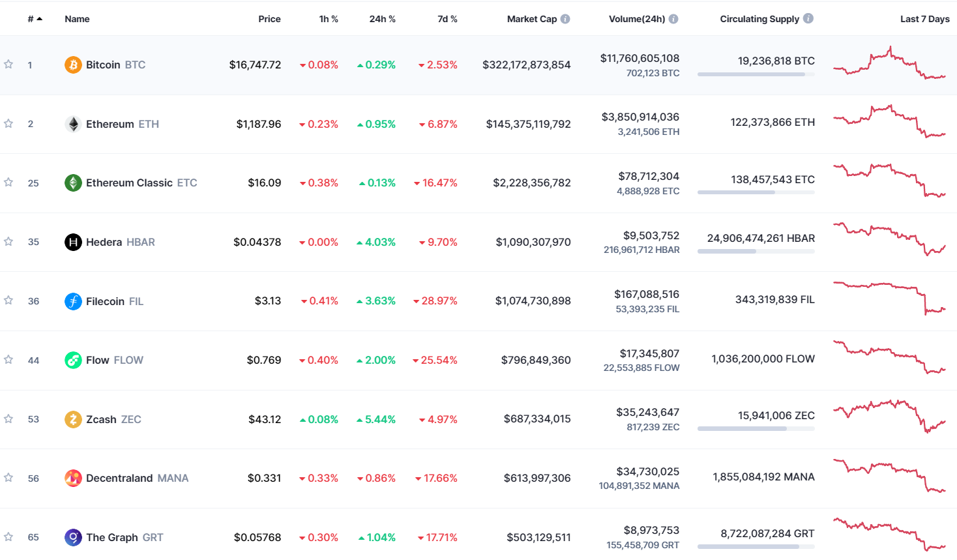Screen dimensions: 957x560
Task: Add Flow to watchlist via star
Action: point(8,359)
